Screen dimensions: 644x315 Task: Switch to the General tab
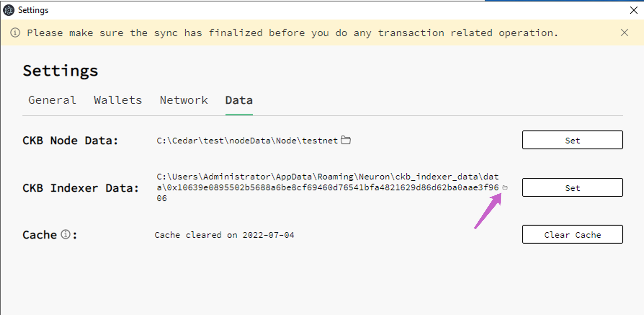pyautogui.click(x=52, y=100)
